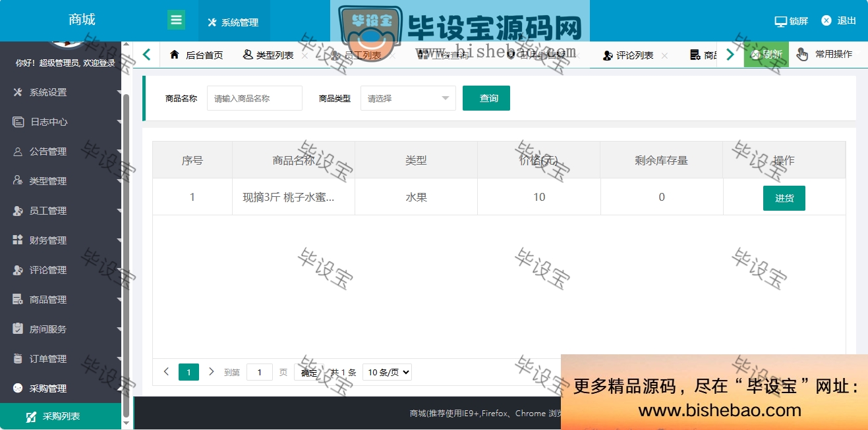Expand the arrow beside 系统设置

(x=119, y=93)
